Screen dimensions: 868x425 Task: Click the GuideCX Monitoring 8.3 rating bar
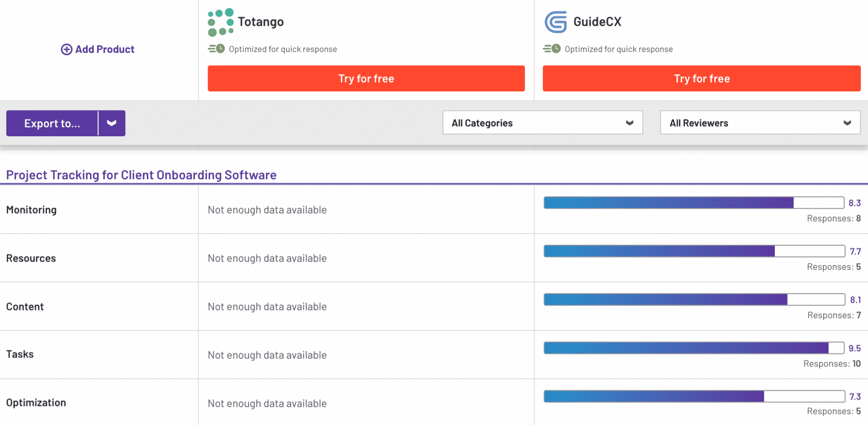[694, 203]
